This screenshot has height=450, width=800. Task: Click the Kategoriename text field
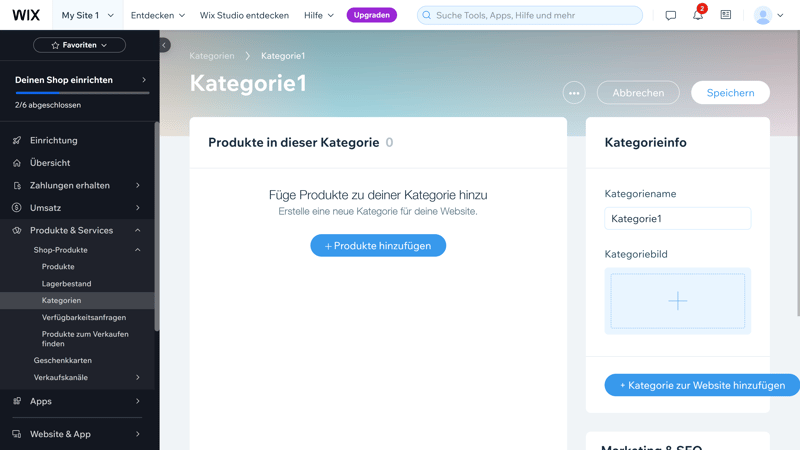[678, 219]
